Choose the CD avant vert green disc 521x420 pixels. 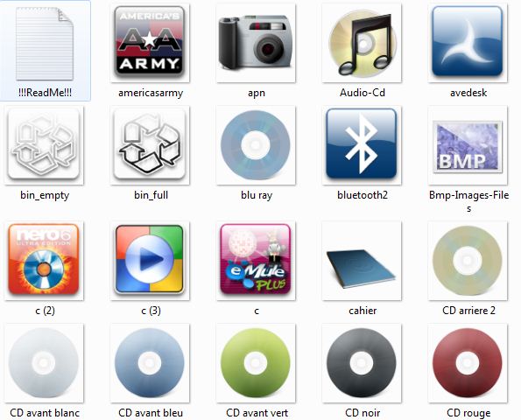point(256,363)
